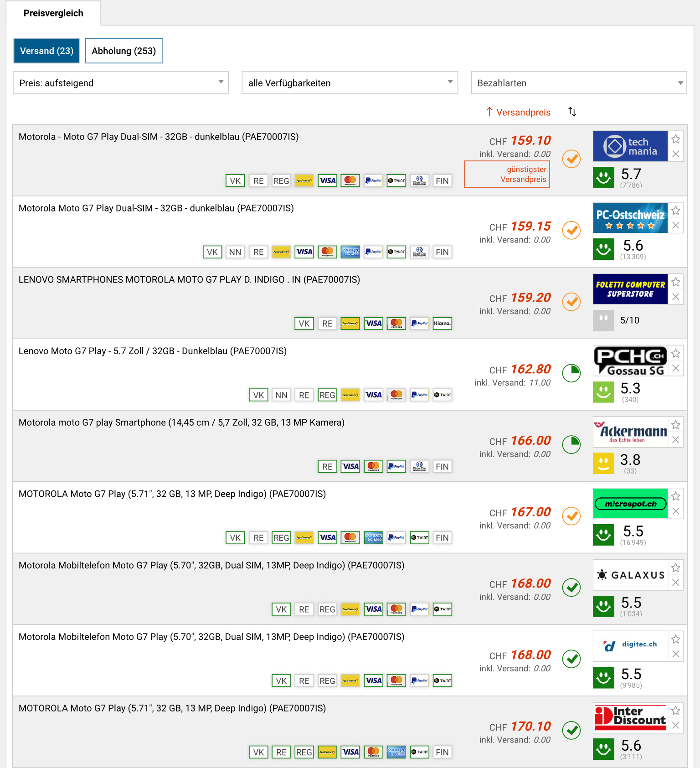Hide the Inter Discount offer with X
The width and height of the screenshot is (700, 768).
pos(676,726)
